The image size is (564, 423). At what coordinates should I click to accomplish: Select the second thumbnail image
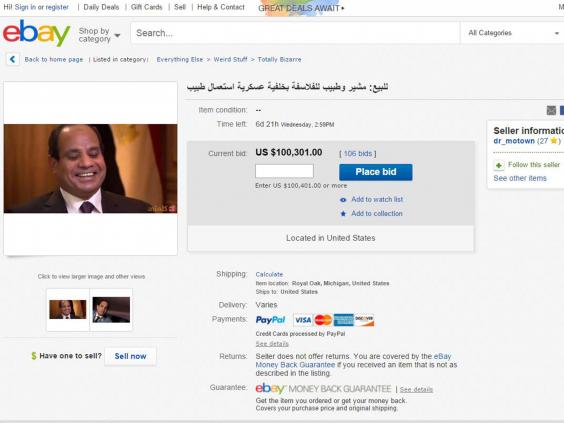click(111, 310)
